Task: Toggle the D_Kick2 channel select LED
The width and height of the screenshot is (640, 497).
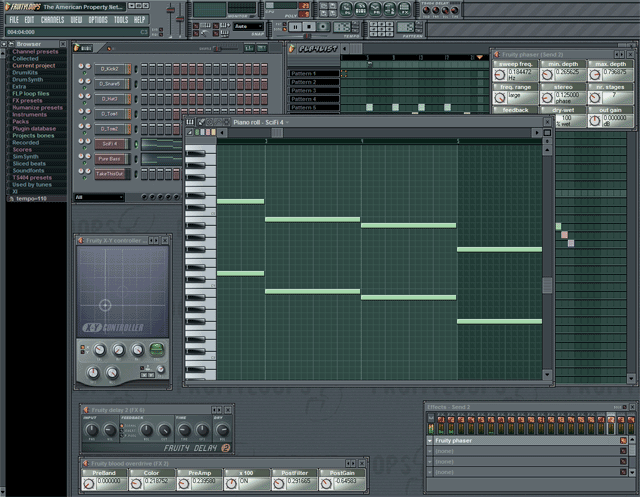Action: click(136, 69)
